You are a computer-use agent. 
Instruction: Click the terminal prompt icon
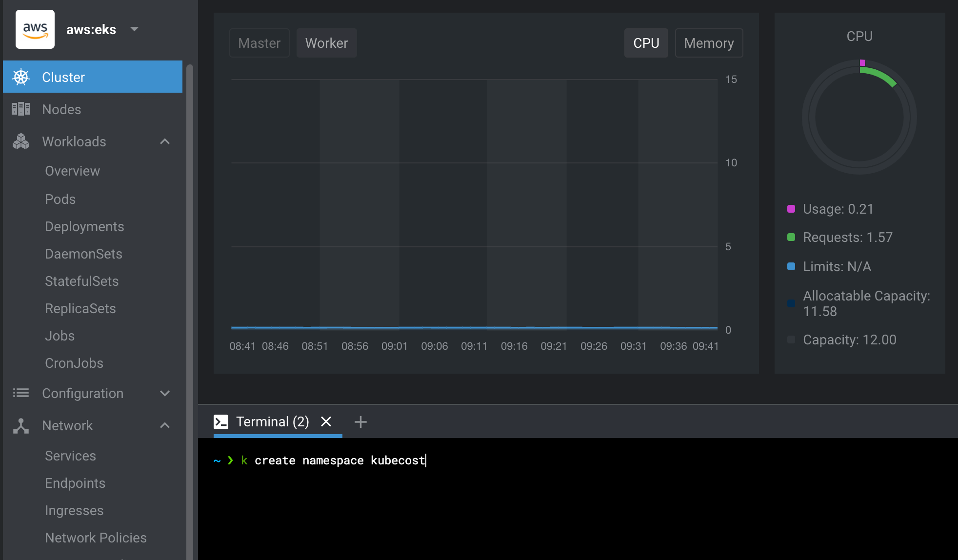(222, 421)
